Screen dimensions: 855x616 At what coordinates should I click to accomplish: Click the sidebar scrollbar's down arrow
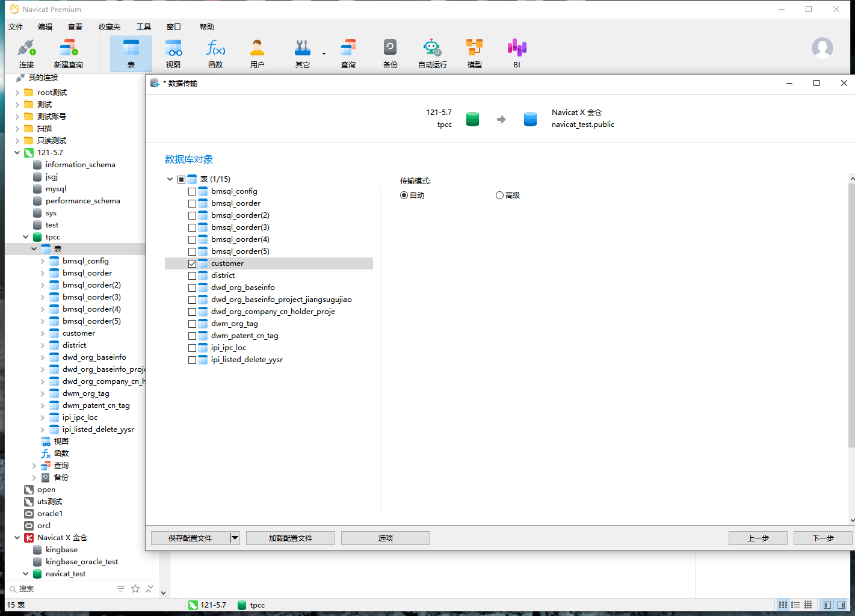tap(163, 593)
